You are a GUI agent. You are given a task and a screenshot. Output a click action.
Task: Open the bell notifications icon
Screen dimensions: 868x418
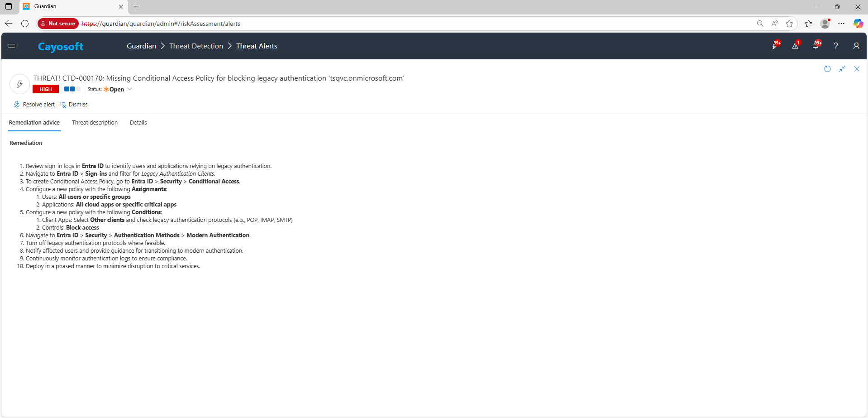point(816,46)
